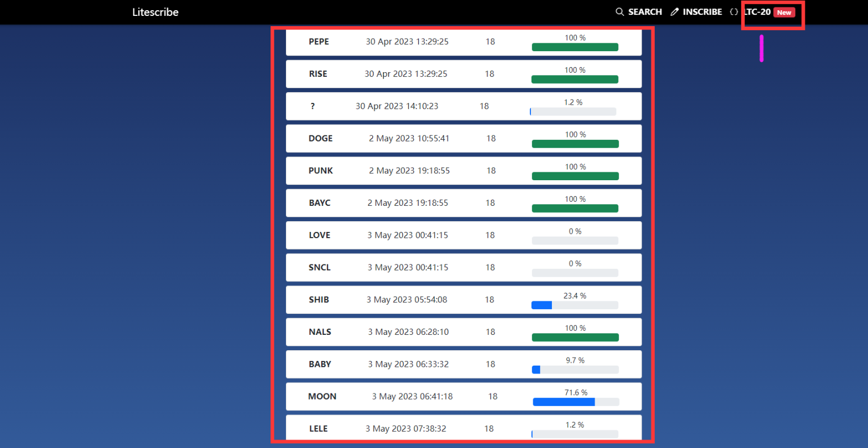This screenshot has width=868, height=448.
Task: Click the SHIB progress bar at 23.4%
Action: 575,305
